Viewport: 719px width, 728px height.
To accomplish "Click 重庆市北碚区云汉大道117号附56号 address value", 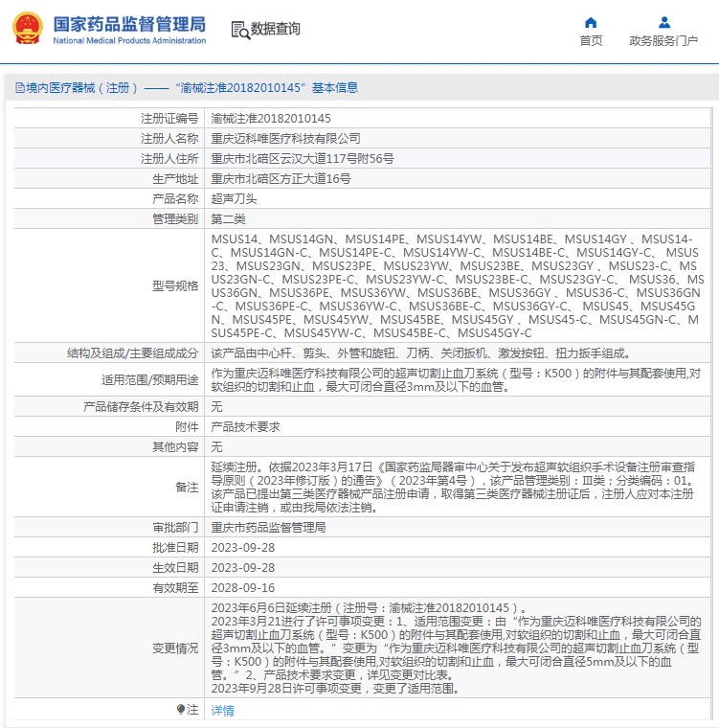I will pos(303,158).
